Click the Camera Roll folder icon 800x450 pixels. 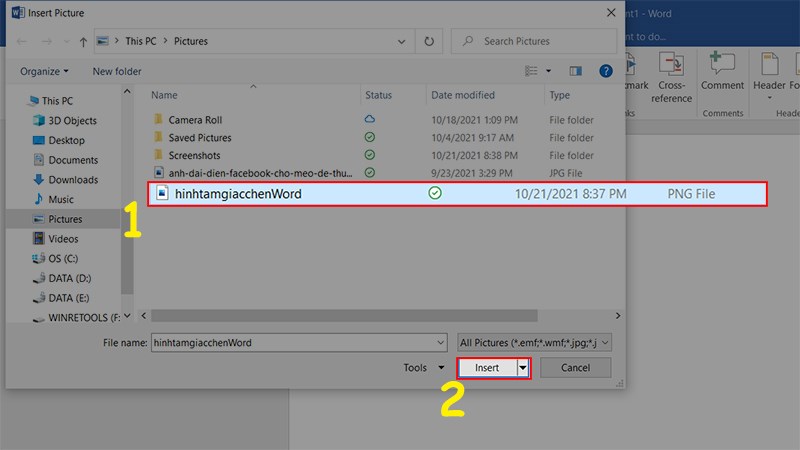[158, 119]
